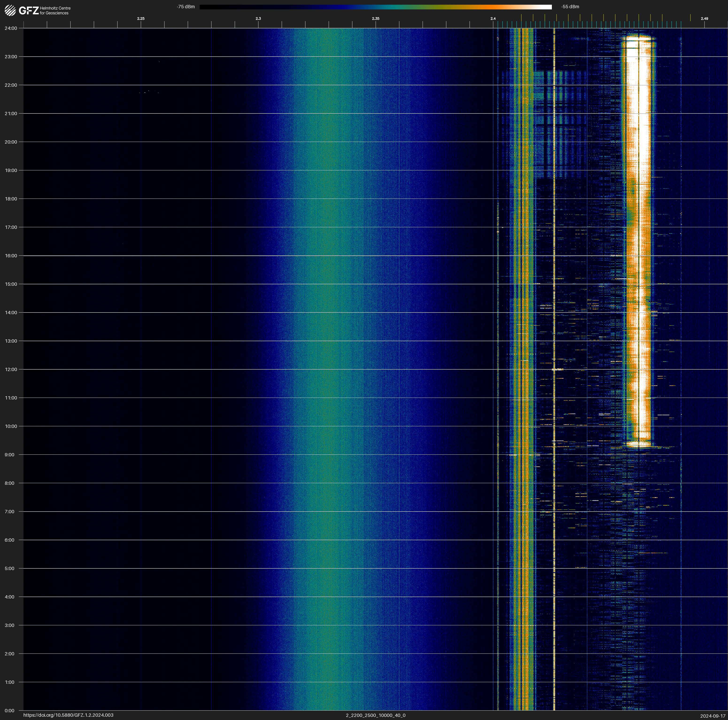Select the 2.3 frequency axis label
The height and width of the screenshot is (720, 728).
tap(258, 19)
